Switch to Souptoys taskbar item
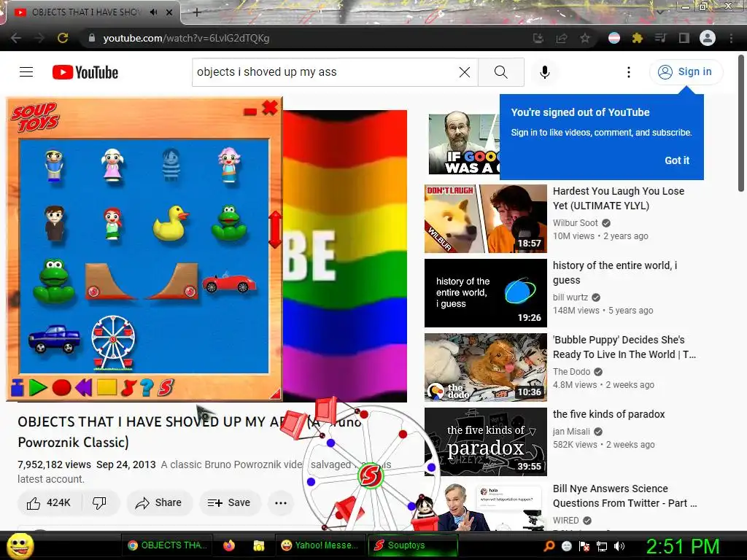Screen dimensions: 747x560 414,545
